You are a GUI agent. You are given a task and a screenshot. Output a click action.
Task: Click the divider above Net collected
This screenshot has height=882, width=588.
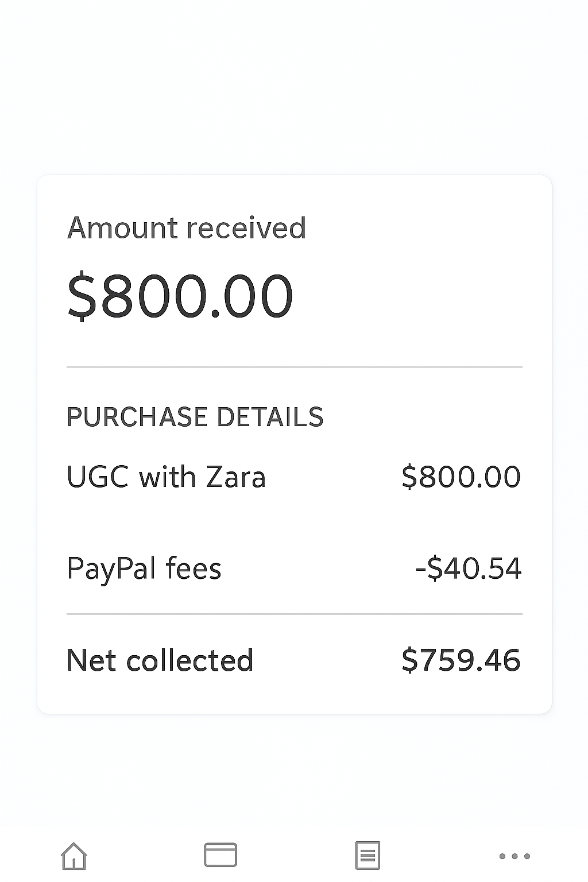(294, 614)
